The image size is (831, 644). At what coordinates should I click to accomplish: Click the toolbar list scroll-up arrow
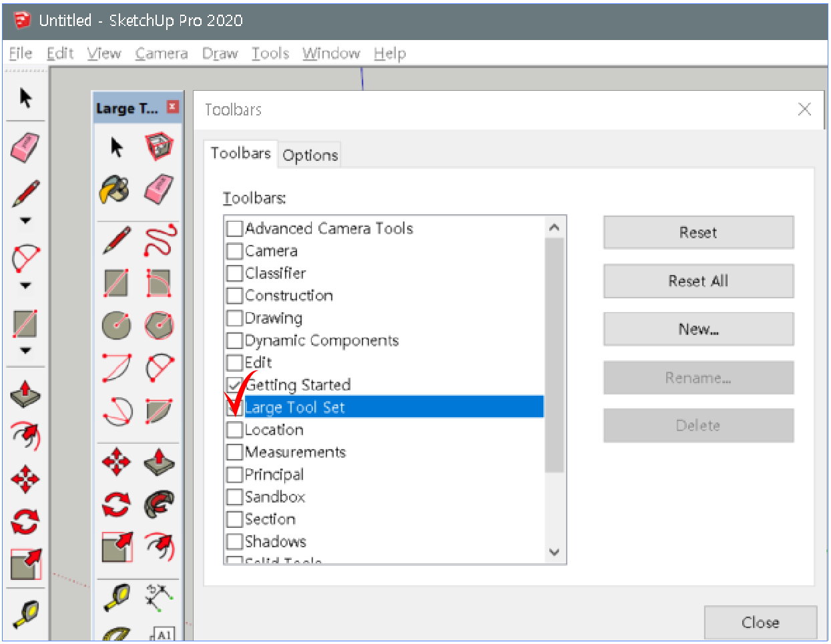pyautogui.click(x=554, y=228)
